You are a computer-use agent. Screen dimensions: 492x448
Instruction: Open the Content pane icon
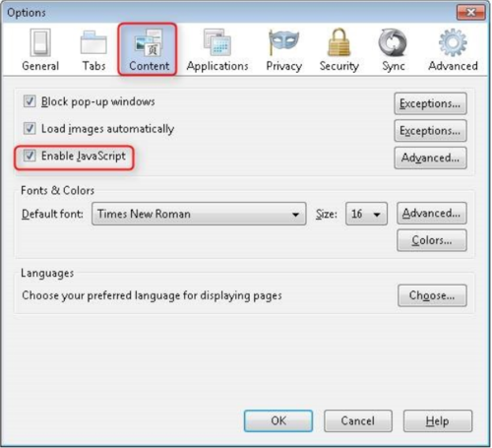point(149,42)
